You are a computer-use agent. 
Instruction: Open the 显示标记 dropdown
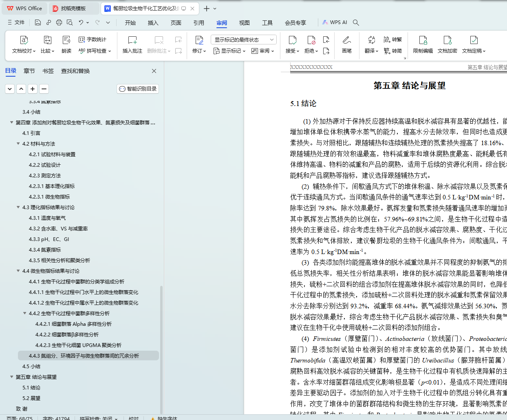pyautogui.click(x=229, y=51)
